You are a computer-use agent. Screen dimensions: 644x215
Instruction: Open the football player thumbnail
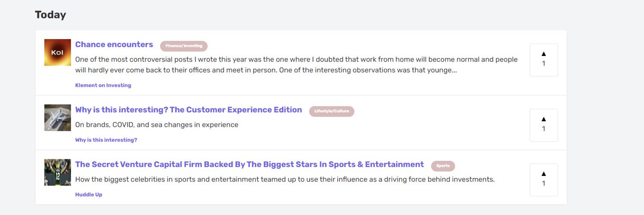click(58, 172)
